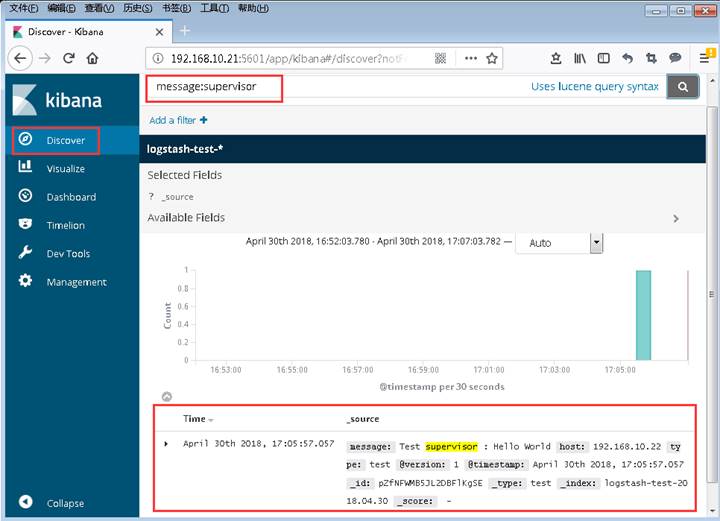Bookmark this page with star icon
Image resolution: width=720 pixels, height=521 pixels.
click(493, 58)
